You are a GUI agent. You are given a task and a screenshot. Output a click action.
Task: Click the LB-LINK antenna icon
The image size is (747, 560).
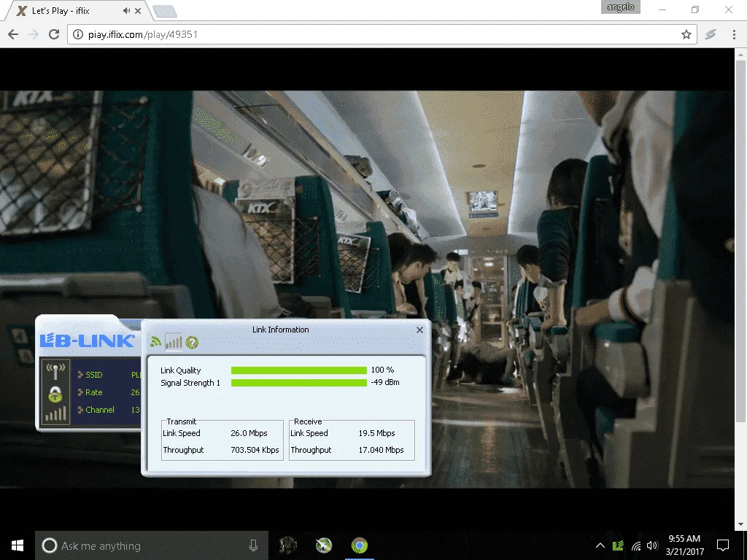(55, 371)
